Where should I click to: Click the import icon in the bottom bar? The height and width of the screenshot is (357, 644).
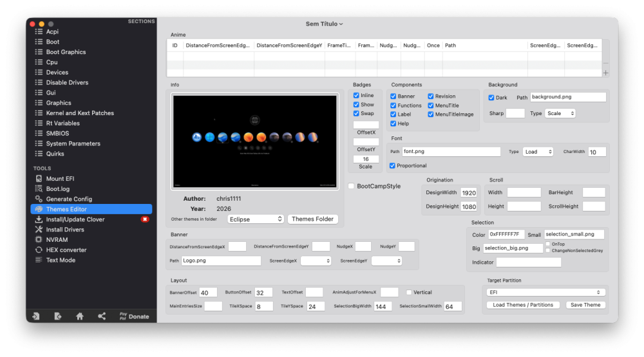coord(36,316)
